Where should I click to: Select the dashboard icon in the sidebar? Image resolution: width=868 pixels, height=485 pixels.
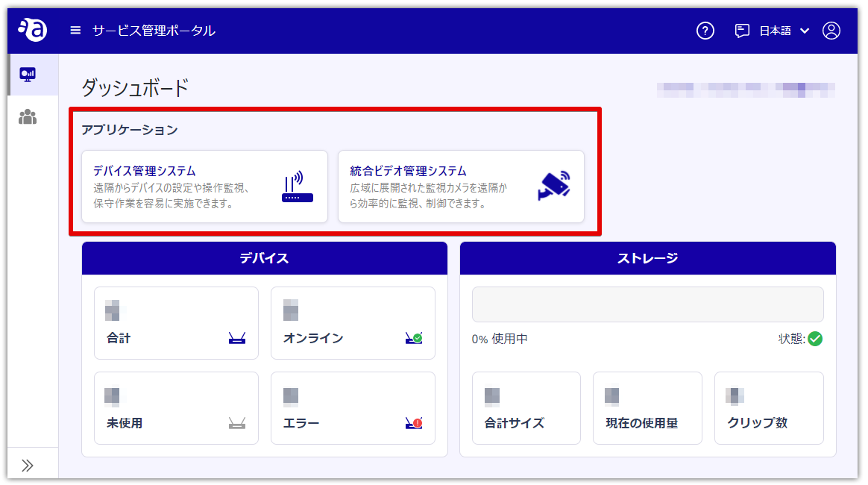pos(27,74)
